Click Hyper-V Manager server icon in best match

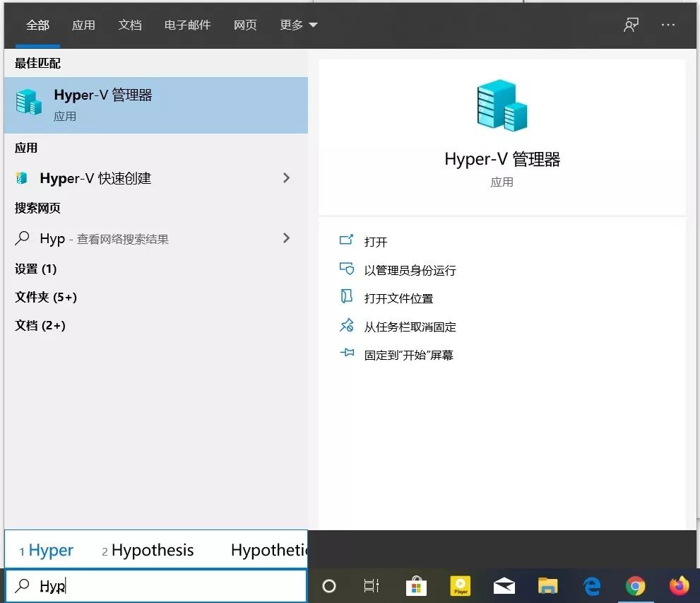[28, 102]
